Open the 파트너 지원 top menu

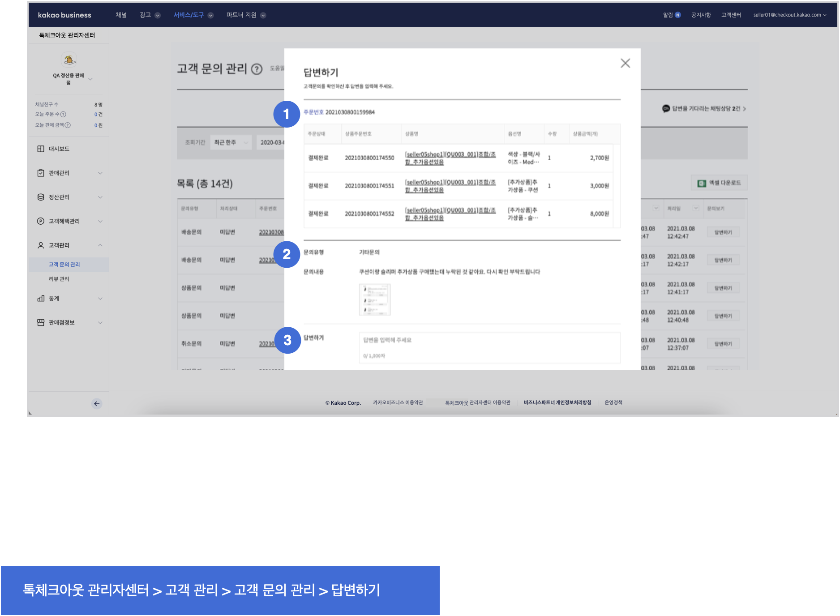245,15
